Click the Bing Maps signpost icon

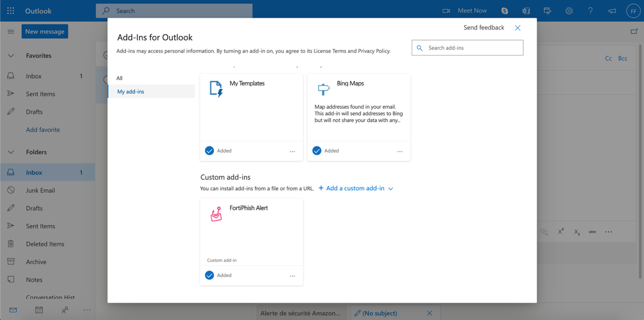click(x=324, y=89)
